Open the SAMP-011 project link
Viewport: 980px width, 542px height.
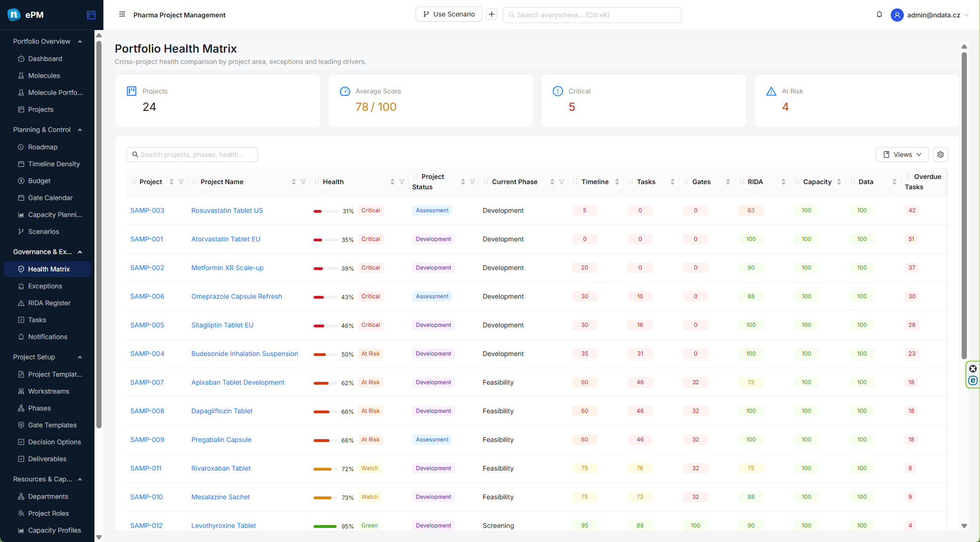click(146, 468)
